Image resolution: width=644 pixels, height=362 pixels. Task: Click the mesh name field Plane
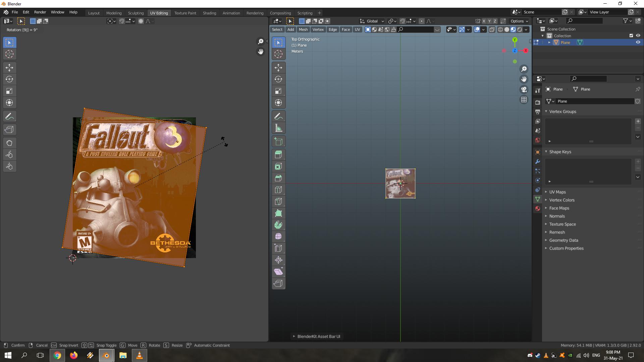tap(595, 101)
